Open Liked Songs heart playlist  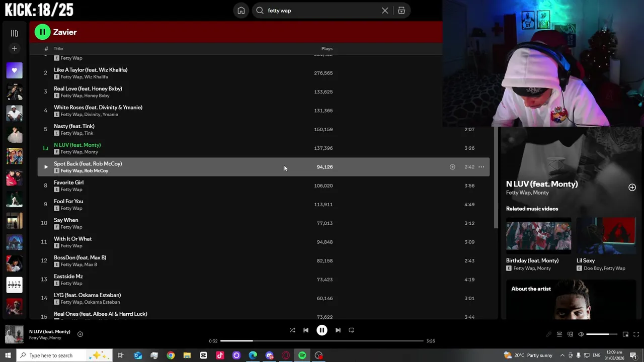pos(14,70)
